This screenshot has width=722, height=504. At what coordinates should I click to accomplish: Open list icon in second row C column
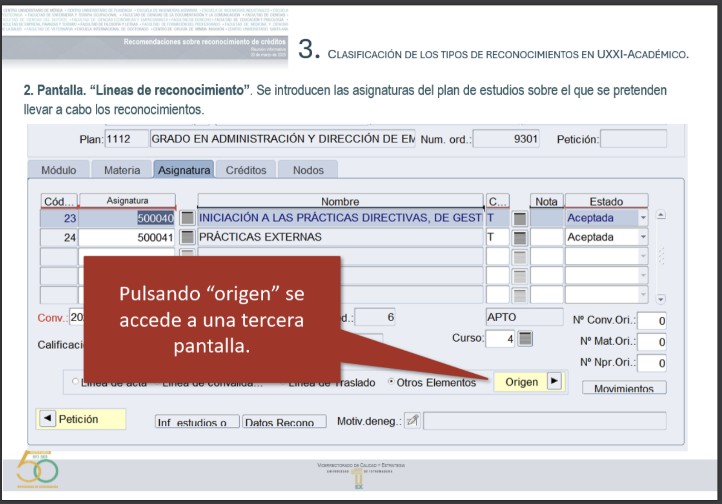click(x=519, y=237)
